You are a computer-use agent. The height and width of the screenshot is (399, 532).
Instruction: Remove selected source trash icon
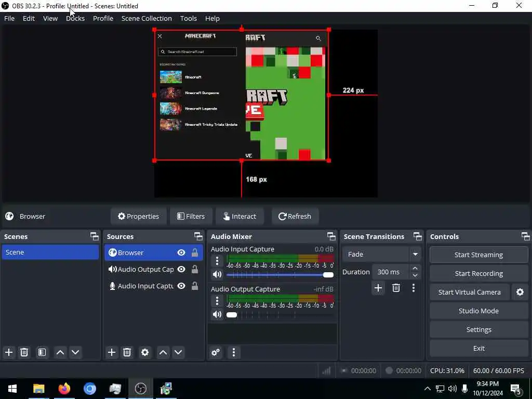click(x=127, y=352)
